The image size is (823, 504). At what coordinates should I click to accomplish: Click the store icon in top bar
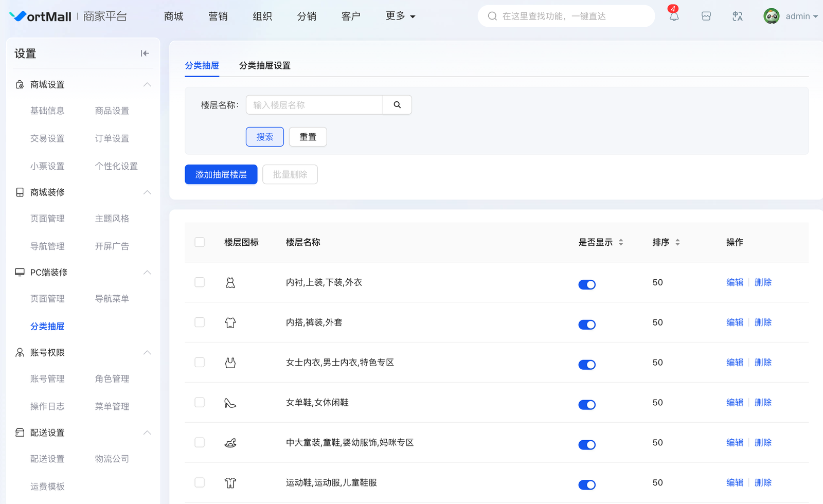(706, 16)
